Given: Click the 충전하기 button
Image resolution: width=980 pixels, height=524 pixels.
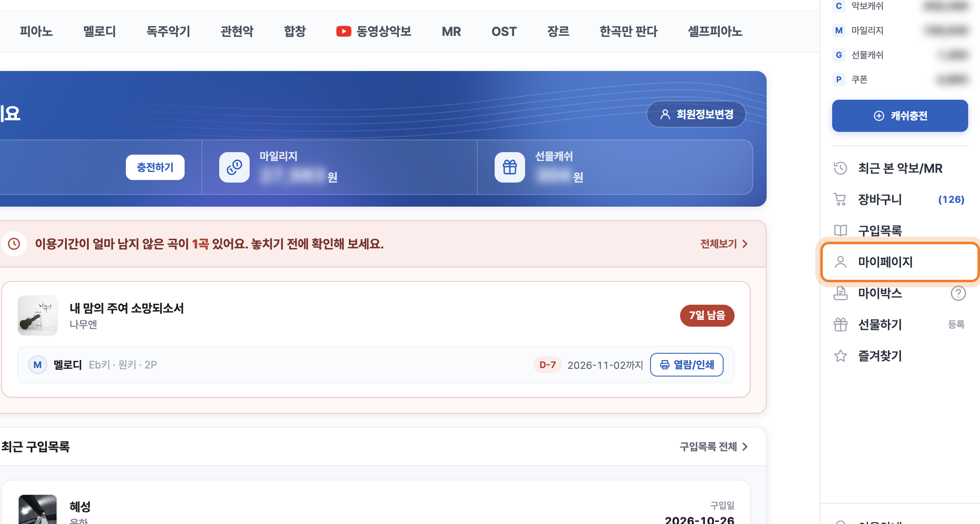Looking at the screenshot, I should point(155,167).
